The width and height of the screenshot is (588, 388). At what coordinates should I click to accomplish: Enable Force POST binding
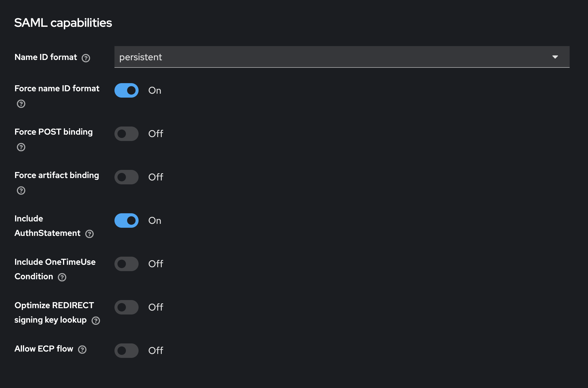(126, 133)
